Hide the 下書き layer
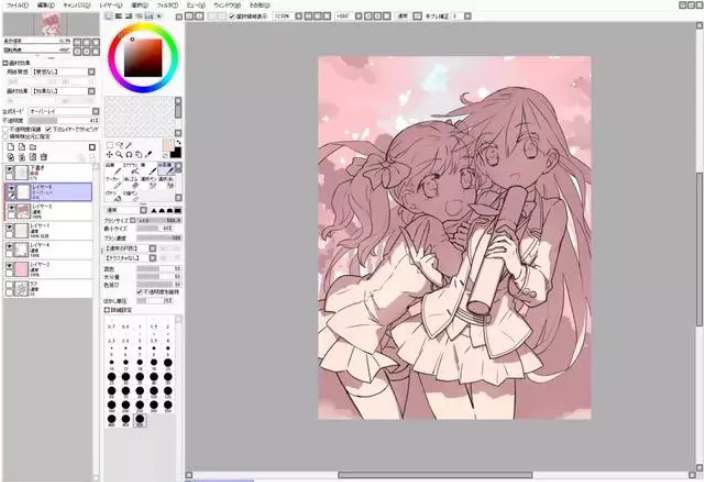 pyautogui.click(x=9, y=169)
